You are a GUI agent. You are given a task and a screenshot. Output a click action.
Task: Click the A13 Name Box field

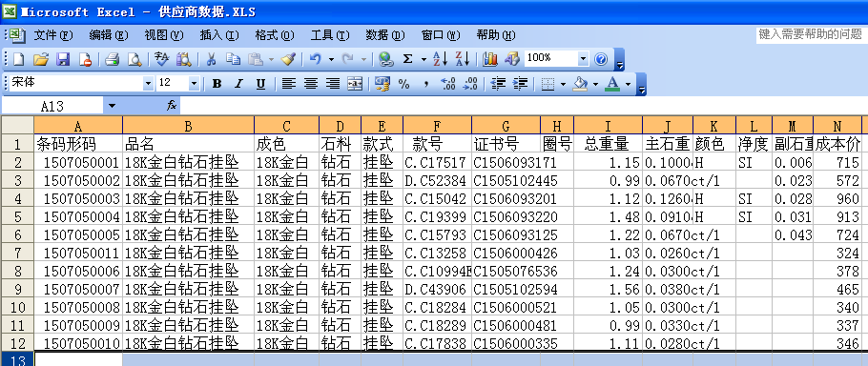(53, 106)
